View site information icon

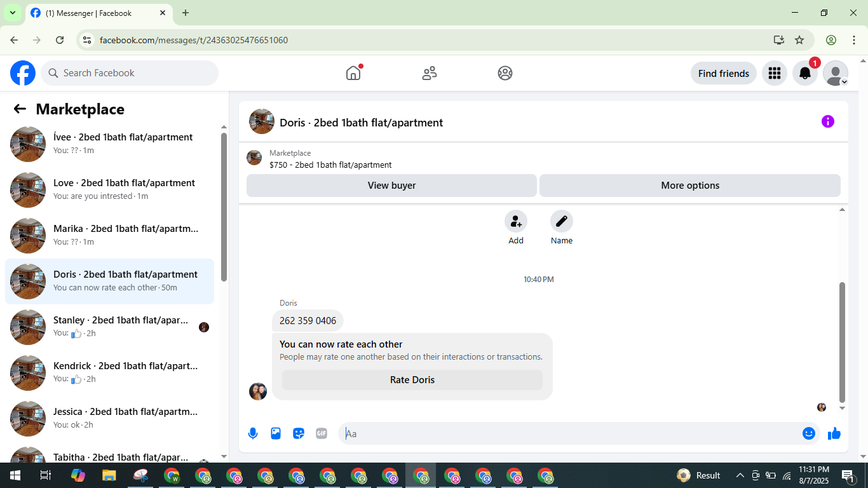88,40
